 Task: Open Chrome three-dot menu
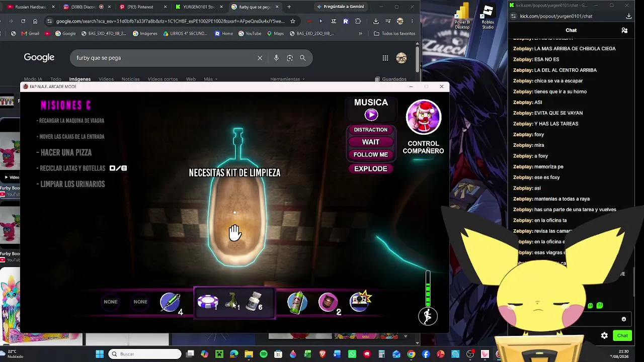coord(412,21)
